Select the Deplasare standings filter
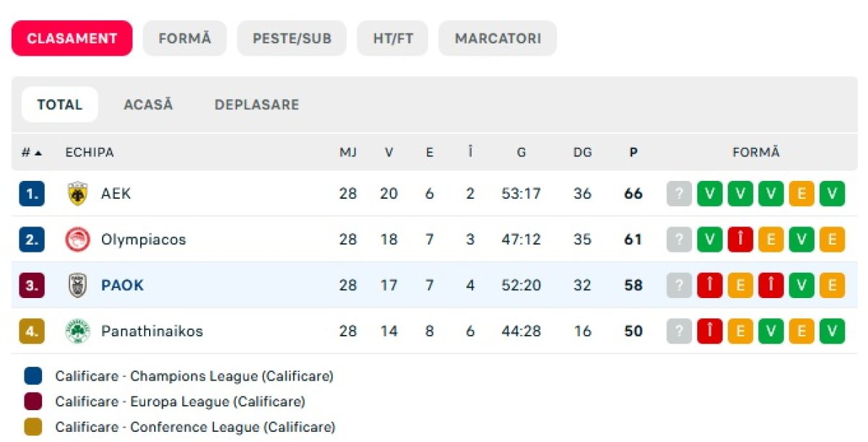 point(257,105)
